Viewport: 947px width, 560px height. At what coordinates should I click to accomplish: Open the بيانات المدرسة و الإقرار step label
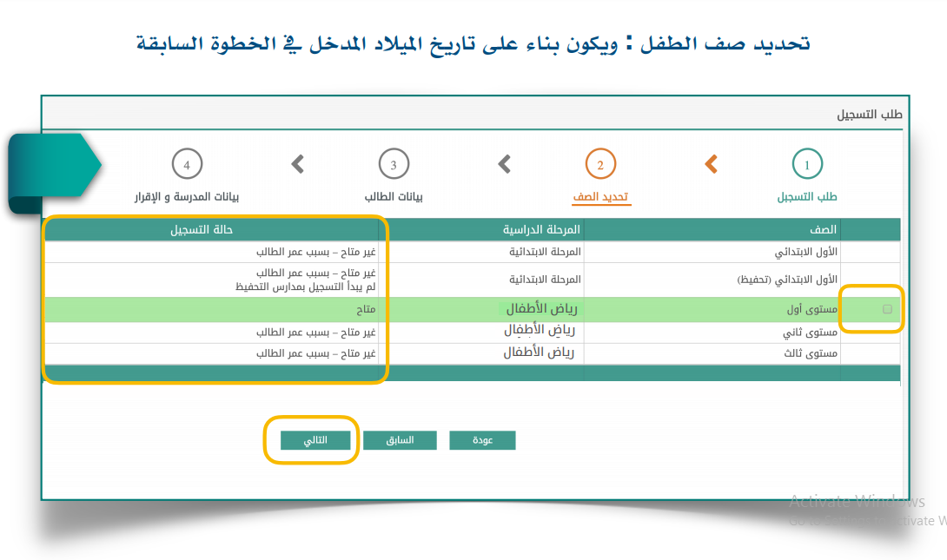click(x=187, y=197)
